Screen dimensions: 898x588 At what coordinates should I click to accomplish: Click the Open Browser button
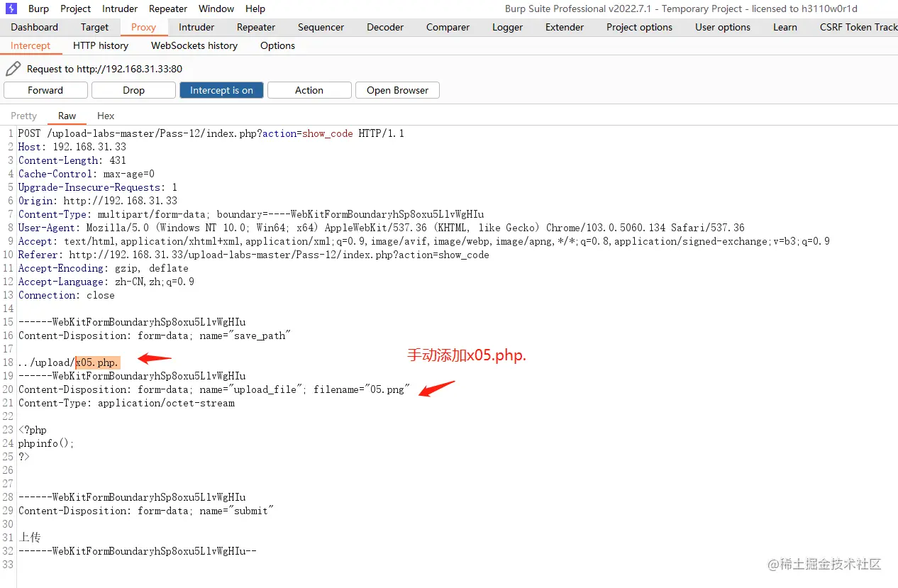397,90
